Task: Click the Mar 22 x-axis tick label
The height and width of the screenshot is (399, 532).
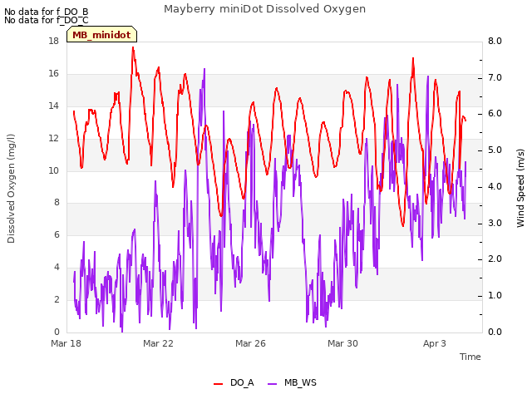Action: pyautogui.click(x=158, y=343)
